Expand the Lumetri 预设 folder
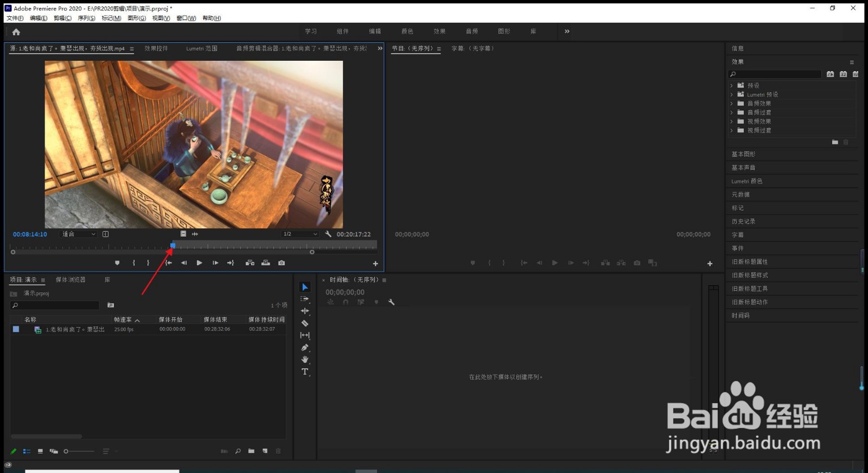The image size is (868, 473). tap(731, 94)
